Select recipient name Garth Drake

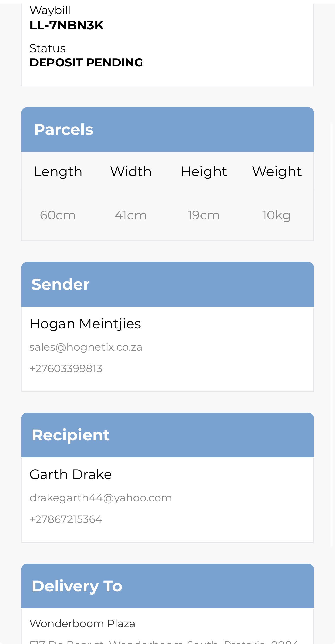click(x=71, y=474)
